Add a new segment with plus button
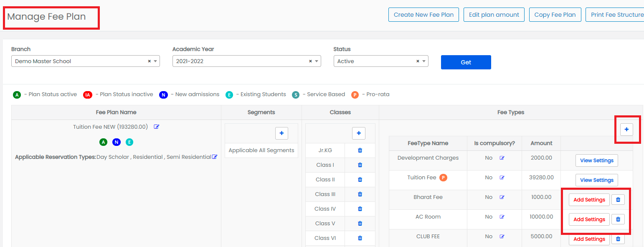This screenshot has width=644, height=247. pos(281,133)
